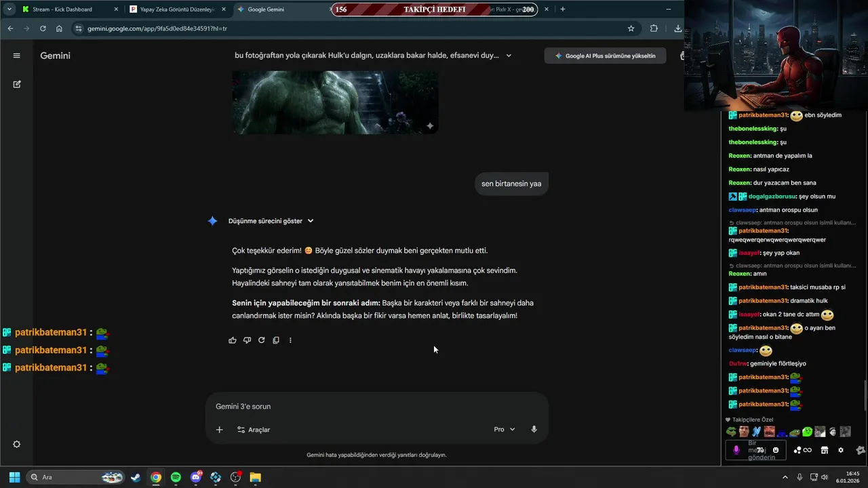The image size is (868, 488).
Task: Add a file with the plus button
Action: pos(219,430)
